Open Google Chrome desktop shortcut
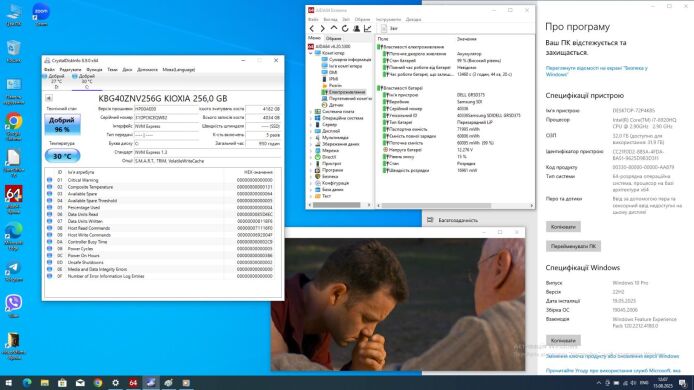This screenshot has height=390, width=694. [x=14, y=127]
